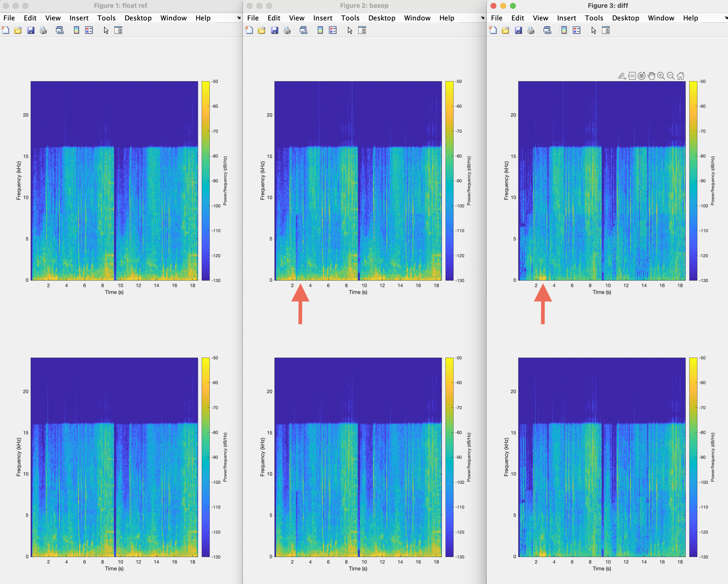Click Save floppy icon in float ref figure
This screenshot has height=584, width=728.
[31, 30]
